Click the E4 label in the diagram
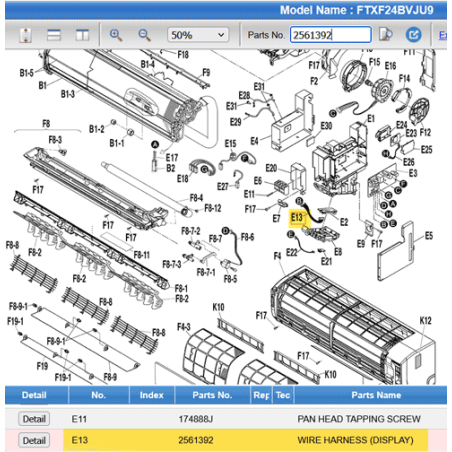This screenshot has height=452, width=452. click(254, 141)
